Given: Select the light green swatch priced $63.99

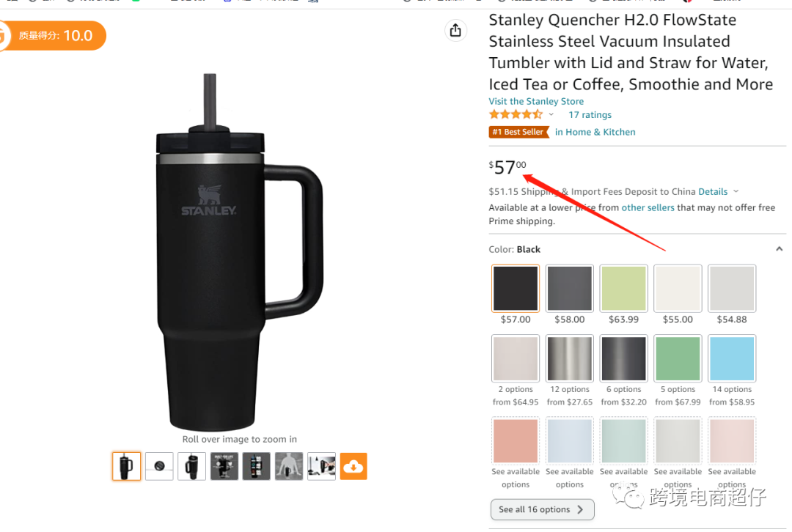Looking at the screenshot, I should pos(623,288).
